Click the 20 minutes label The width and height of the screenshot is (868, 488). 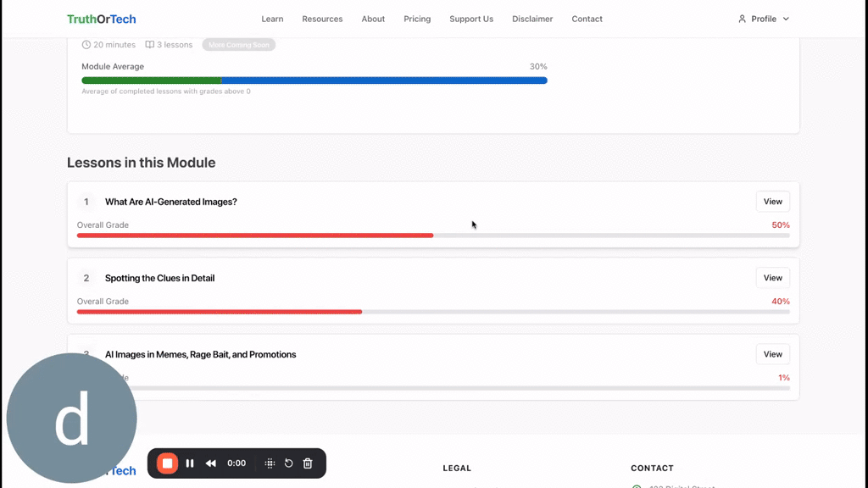(114, 45)
